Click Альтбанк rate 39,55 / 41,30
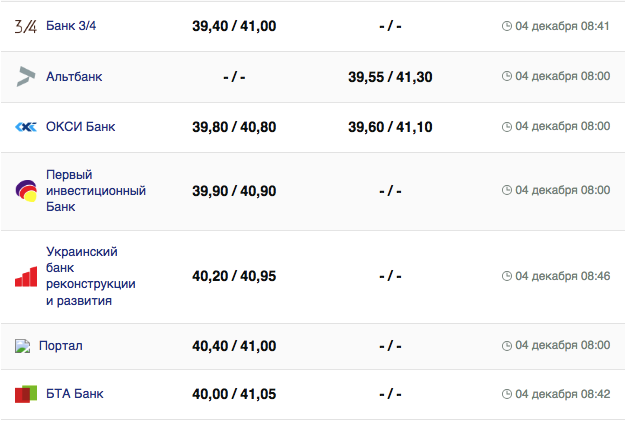The width and height of the screenshot is (628, 423). pos(390,76)
